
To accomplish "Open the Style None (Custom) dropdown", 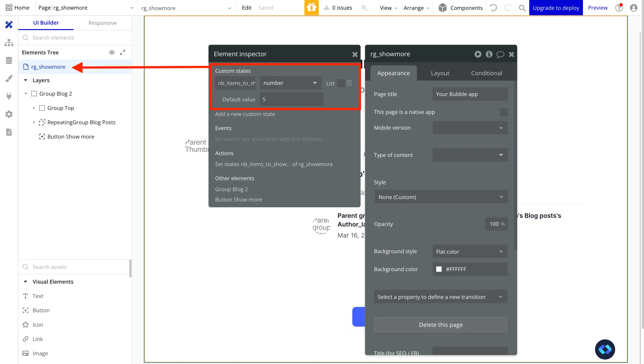I will pyautogui.click(x=441, y=197).
